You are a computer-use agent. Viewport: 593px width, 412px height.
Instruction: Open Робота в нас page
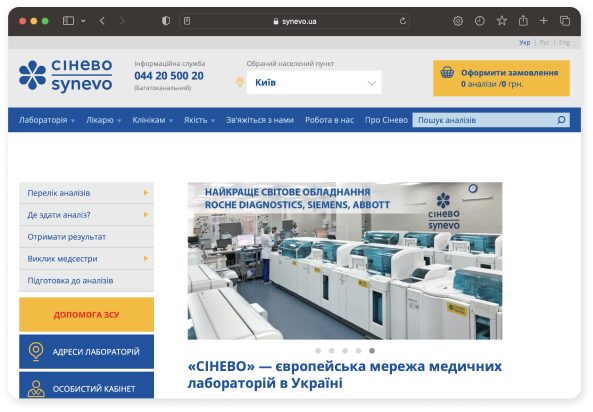[x=329, y=120]
